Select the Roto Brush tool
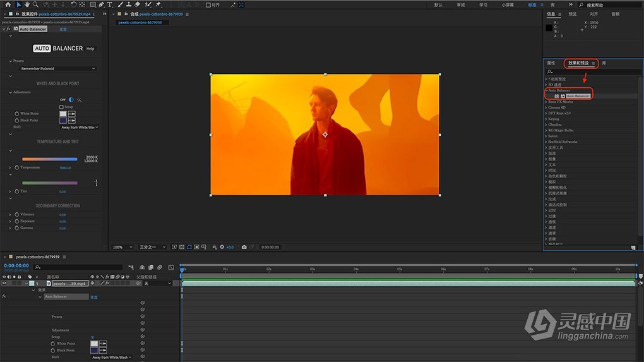 148,4
